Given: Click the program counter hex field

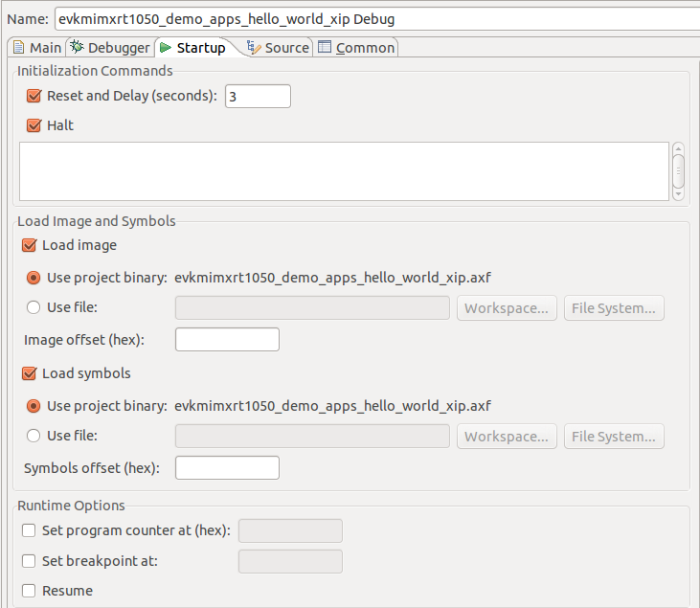Looking at the screenshot, I should click(290, 530).
